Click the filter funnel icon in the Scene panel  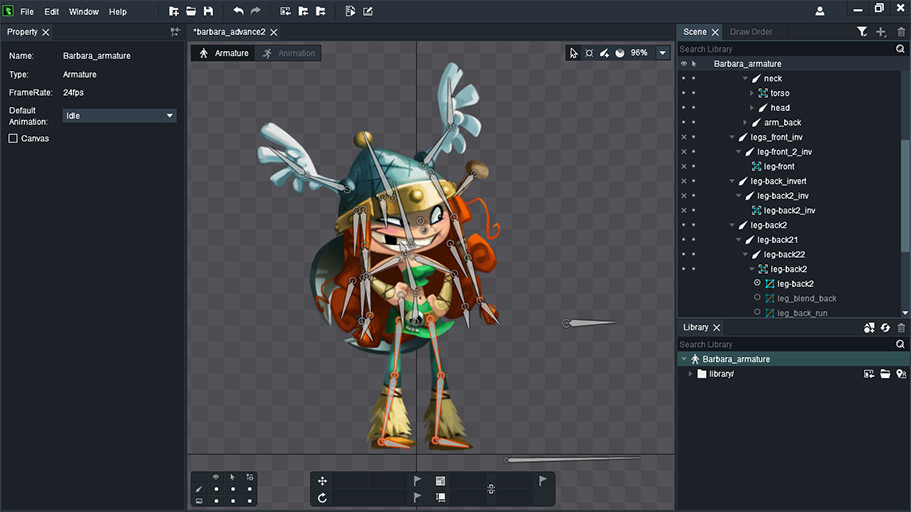coord(862,32)
